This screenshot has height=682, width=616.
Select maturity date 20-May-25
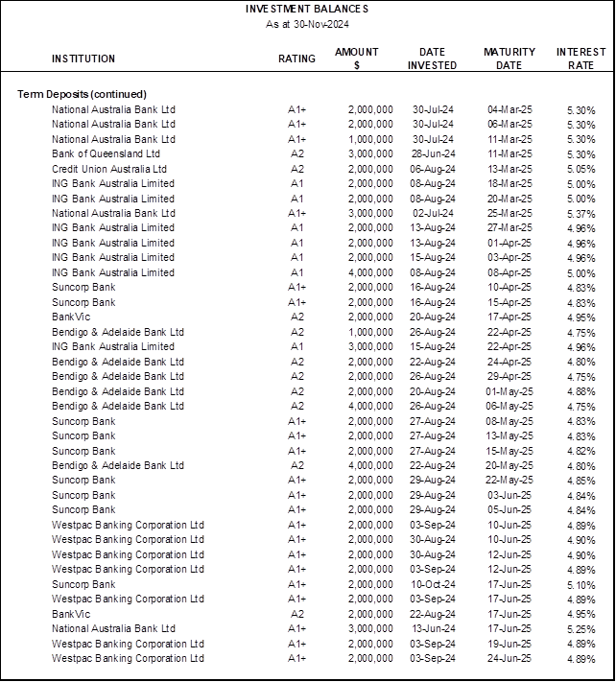pos(509,466)
